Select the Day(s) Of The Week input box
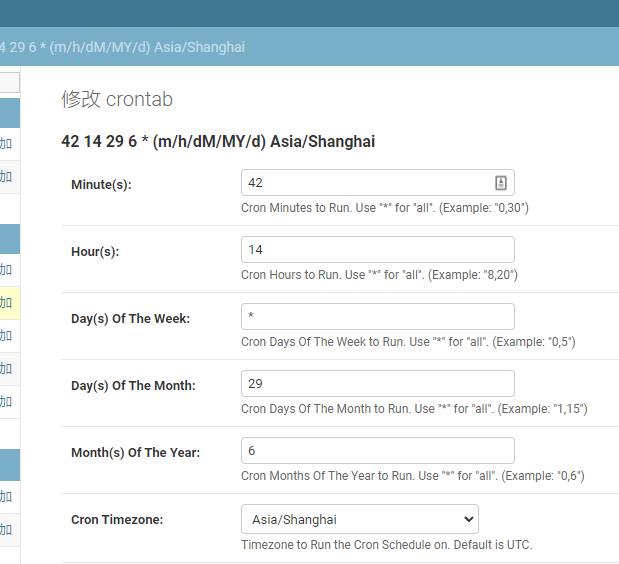Viewport: 619px width, 564px height. coord(377,317)
